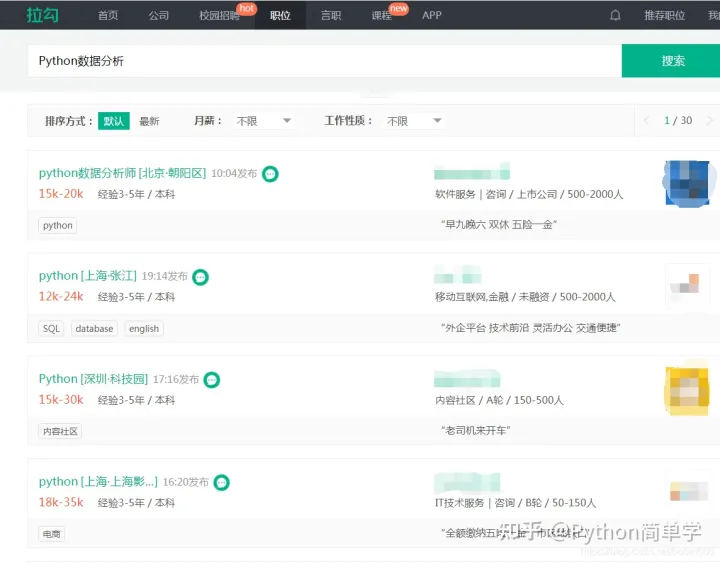Open 课程 navigation item
Image resolution: width=720 pixels, height=563 pixels.
tap(381, 15)
